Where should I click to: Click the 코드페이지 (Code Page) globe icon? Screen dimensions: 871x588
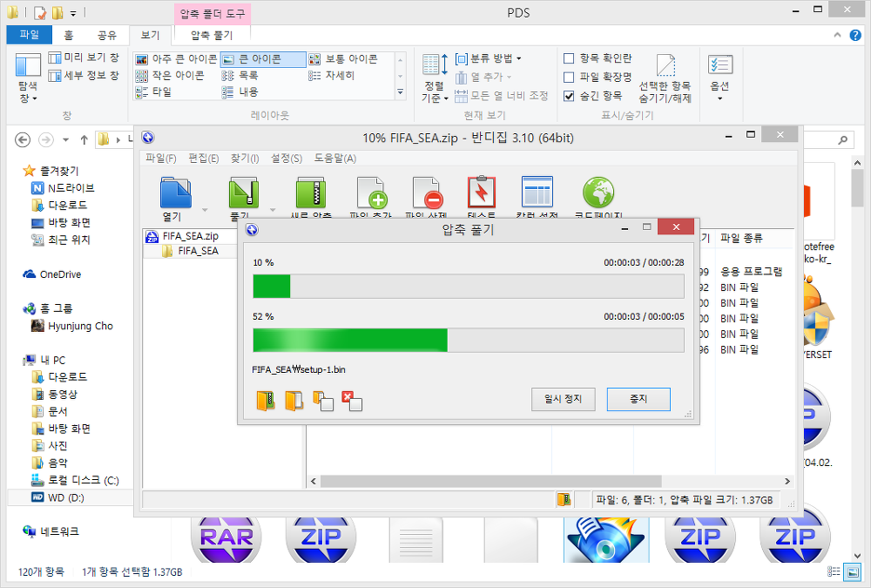(598, 193)
